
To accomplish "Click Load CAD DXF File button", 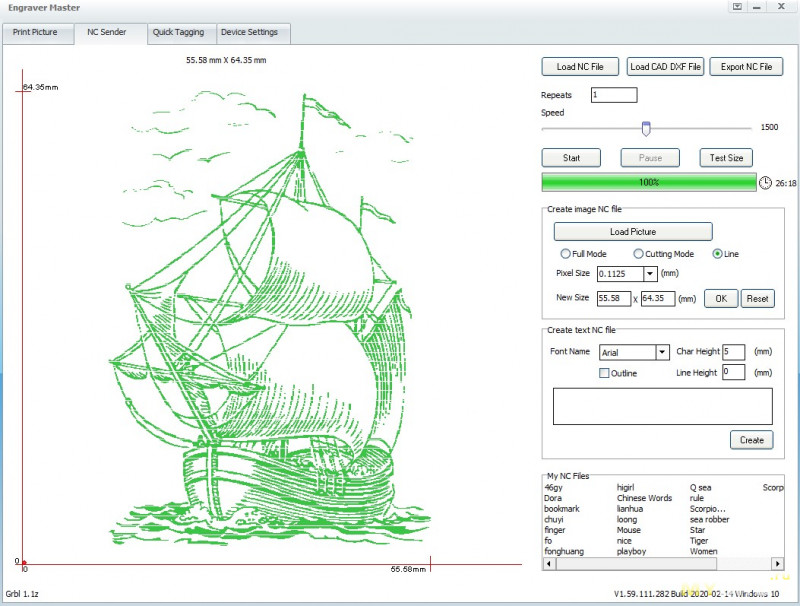I will click(665, 67).
